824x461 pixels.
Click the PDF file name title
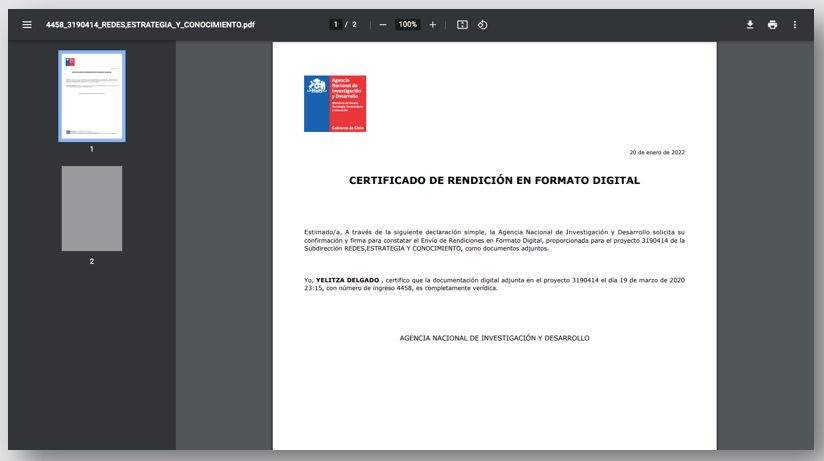(150, 25)
